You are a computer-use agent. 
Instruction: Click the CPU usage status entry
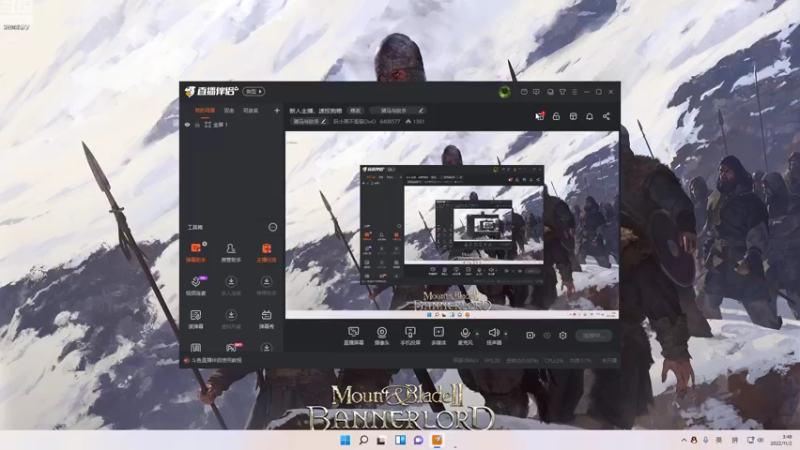pos(554,360)
